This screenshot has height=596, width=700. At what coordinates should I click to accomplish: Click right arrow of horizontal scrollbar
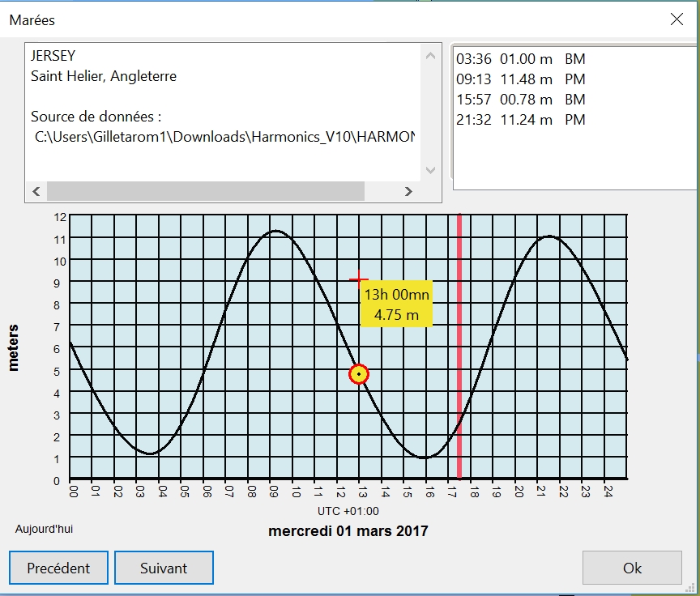[408, 192]
